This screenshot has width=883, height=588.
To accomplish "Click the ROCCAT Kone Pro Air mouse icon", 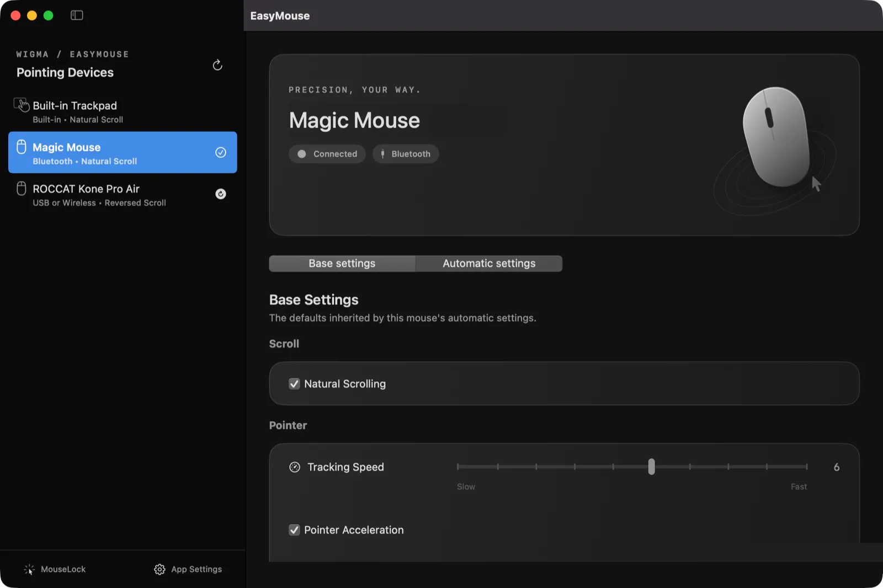I will (22, 189).
